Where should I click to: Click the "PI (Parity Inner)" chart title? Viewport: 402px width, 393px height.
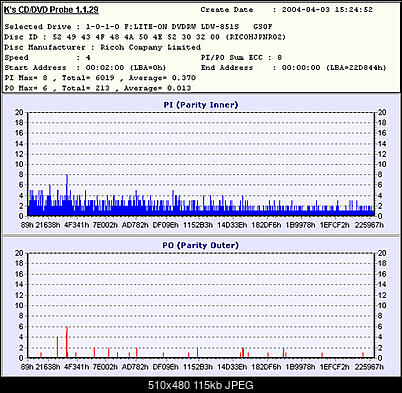(201, 105)
